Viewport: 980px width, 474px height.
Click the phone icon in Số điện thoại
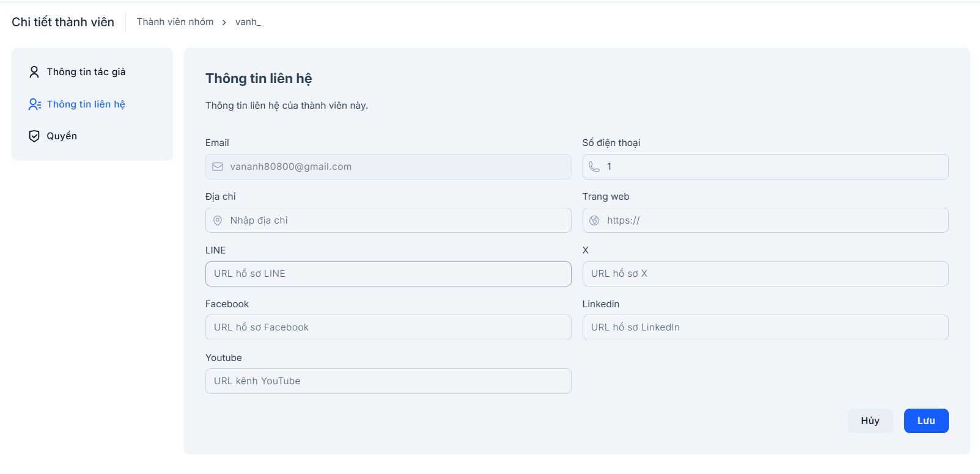click(594, 167)
